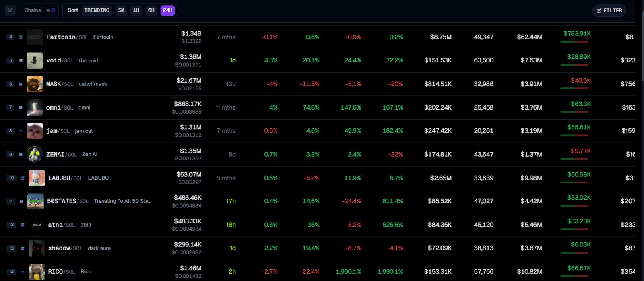This screenshot has height=281, width=644.
Task: Select the active 24H tab
Action: click(x=167, y=10)
